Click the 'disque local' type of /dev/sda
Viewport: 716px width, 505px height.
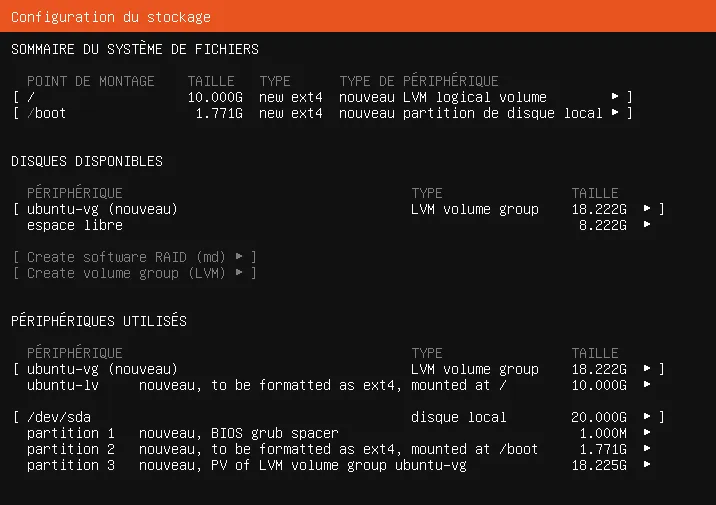coord(458,417)
